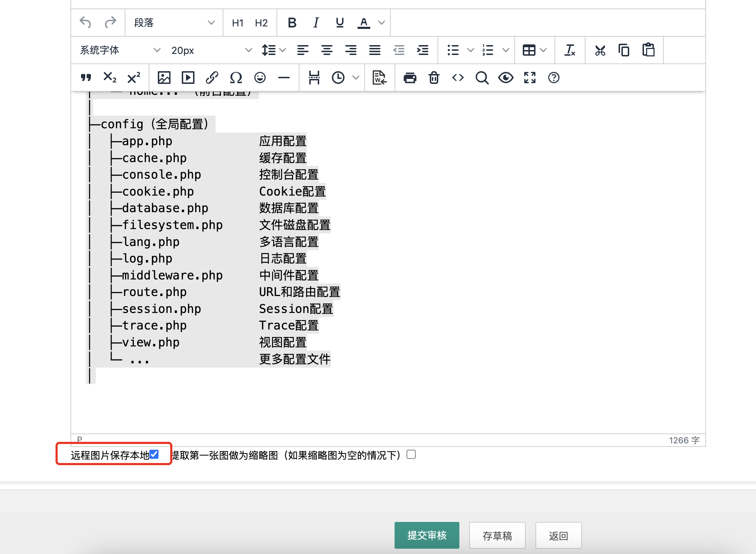The height and width of the screenshot is (554, 756).
Task: Open bullet list style dropdown
Action: (470, 50)
